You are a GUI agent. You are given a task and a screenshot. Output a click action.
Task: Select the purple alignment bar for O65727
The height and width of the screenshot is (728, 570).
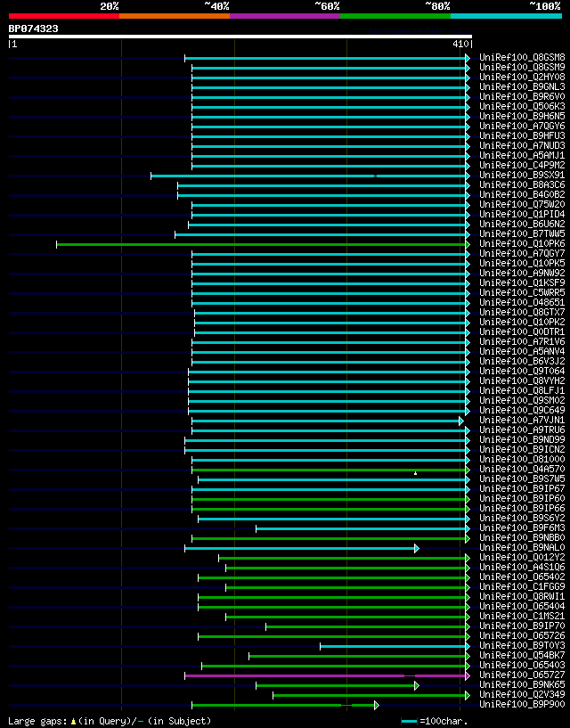tap(325, 675)
